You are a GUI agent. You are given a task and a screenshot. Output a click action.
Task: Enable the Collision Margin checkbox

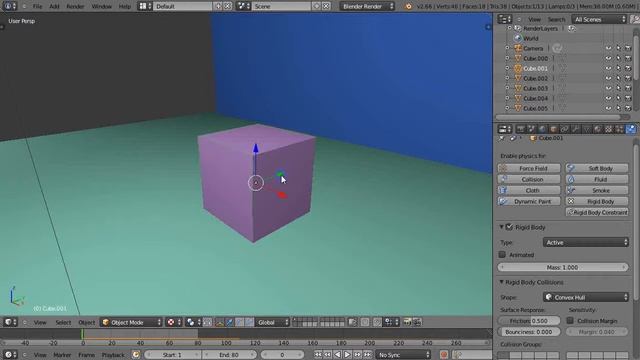coord(570,320)
